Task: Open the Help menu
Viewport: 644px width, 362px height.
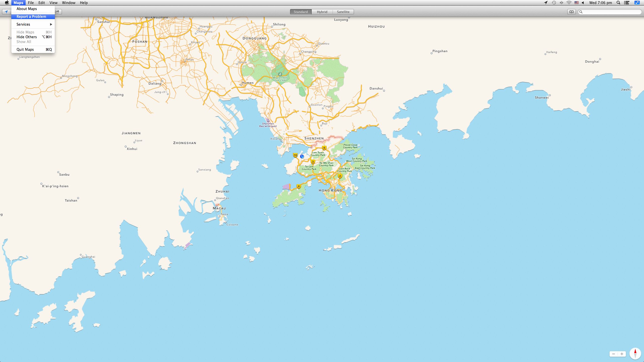Action: (84, 3)
